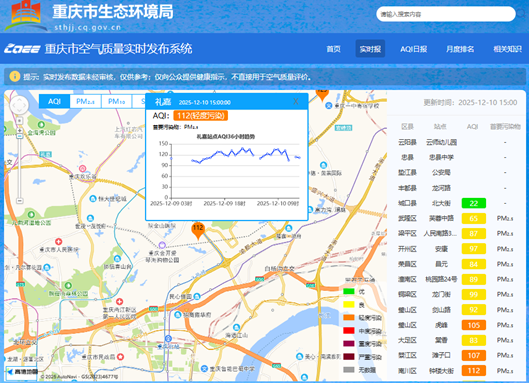
Task: Click the AQI 105 badge for 虎峰 station
Action: (x=474, y=325)
